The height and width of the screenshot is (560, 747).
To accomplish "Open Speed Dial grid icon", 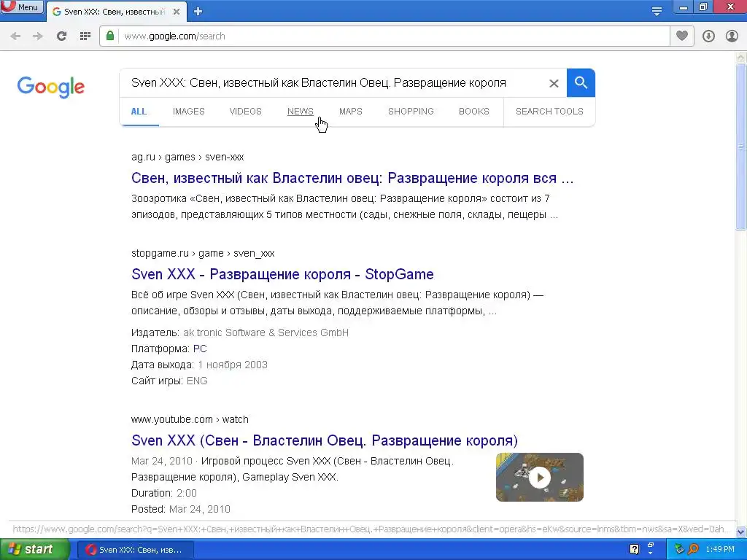I will [85, 36].
